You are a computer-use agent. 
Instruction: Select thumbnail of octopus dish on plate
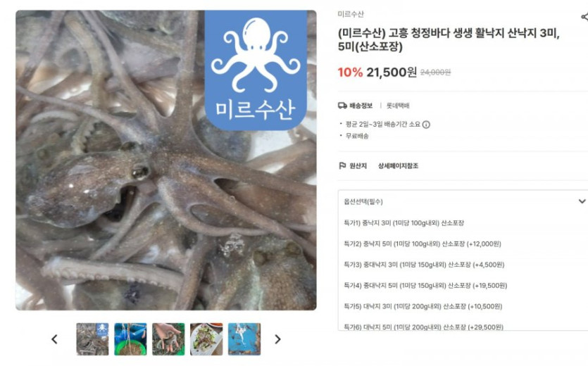206,339
